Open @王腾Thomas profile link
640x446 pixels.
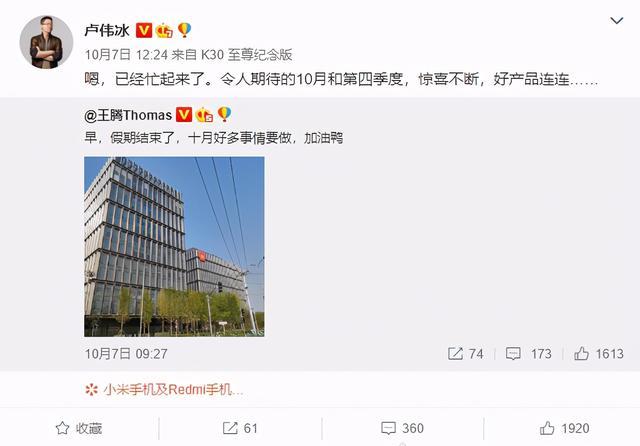pos(128,115)
